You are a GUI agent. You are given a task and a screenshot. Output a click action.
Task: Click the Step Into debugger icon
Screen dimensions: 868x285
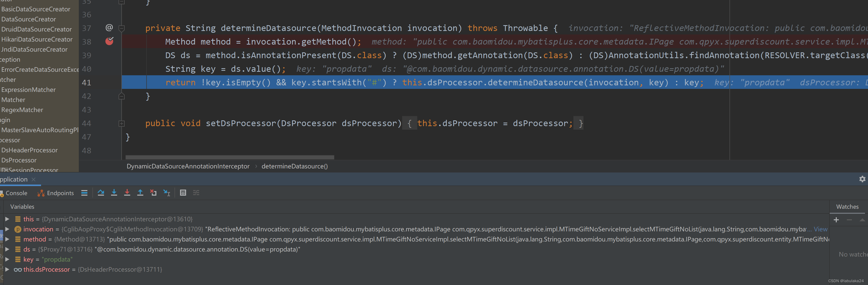pyautogui.click(x=114, y=193)
